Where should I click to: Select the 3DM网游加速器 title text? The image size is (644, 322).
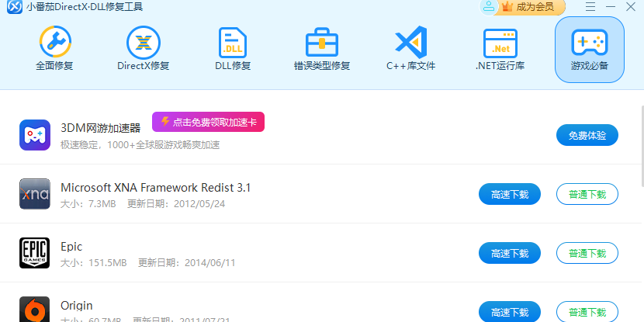point(101,128)
